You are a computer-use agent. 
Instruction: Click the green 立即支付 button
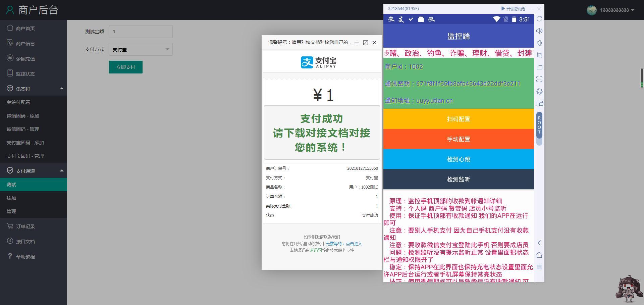click(125, 67)
